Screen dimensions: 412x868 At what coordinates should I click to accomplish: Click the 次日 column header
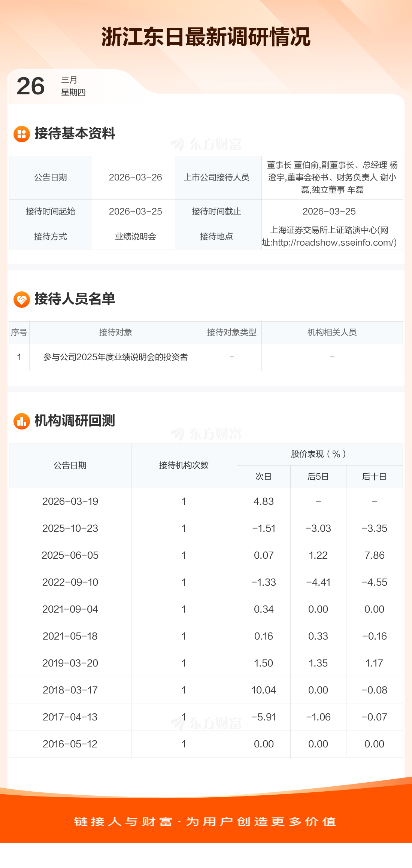click(264, 477)
